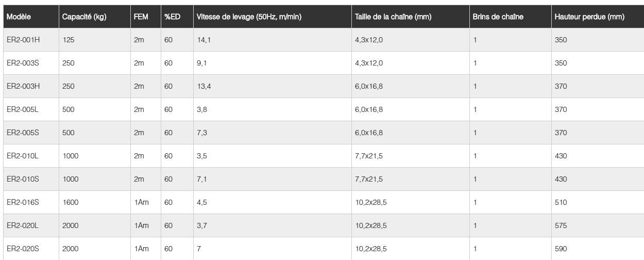
Task: Select the ER2-005S model cell
Action: click(23, 133)
